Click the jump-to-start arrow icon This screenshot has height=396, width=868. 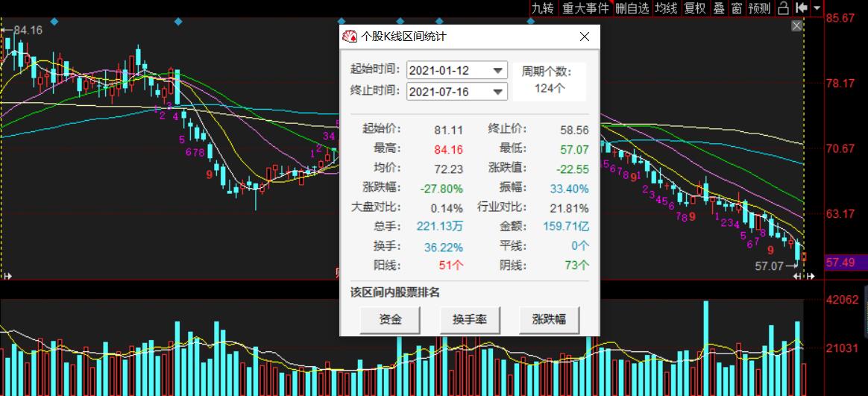click(x=801, y=7)
